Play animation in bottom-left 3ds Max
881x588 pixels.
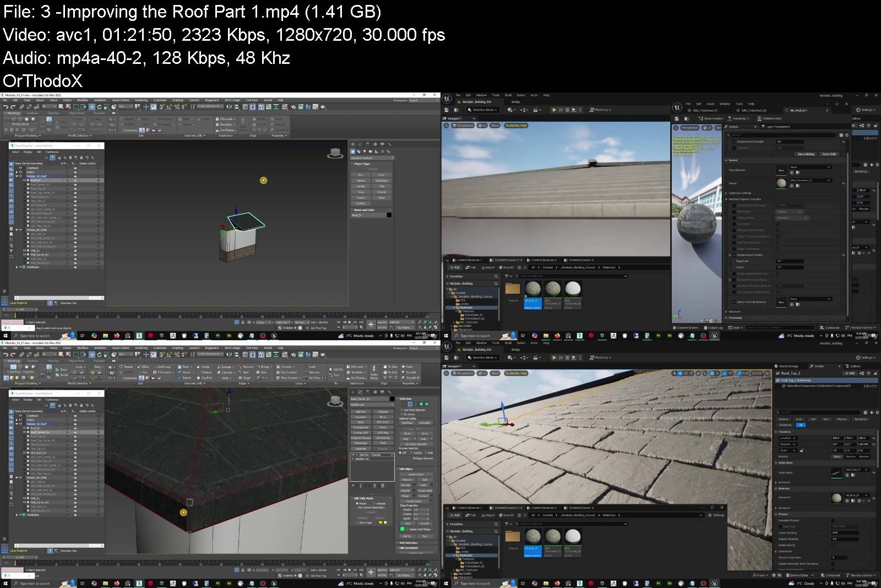pos(350,570)
